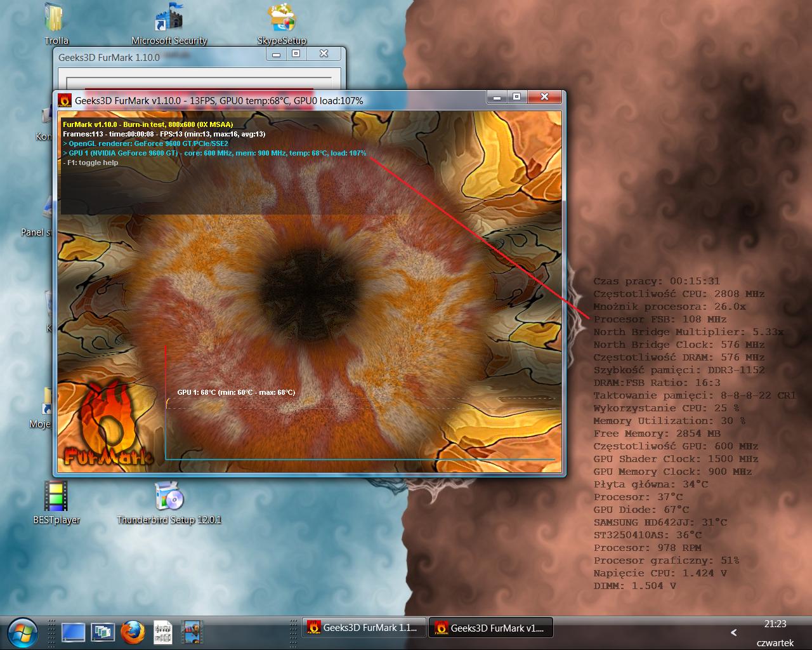Click the 'SAMSUNG HD642JJ: 31°C' line
Viewport: 812px width, 650px height.
click(x=660, y=522)
